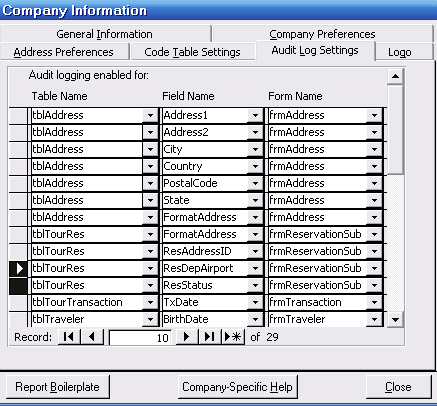The image size is (437, 406).
Task: Jump to last record navigation button
Action: [210, 337]
